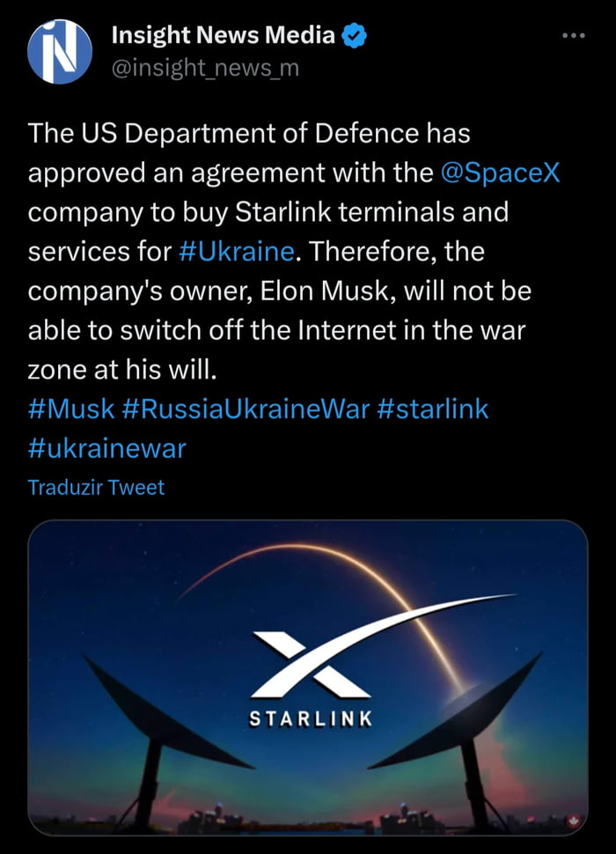Follow the #Ukraine hashtag

[236, 251]
